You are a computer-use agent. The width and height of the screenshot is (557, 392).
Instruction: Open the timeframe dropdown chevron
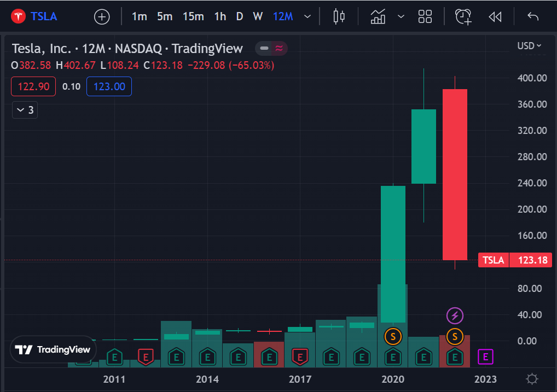point(307,16)
